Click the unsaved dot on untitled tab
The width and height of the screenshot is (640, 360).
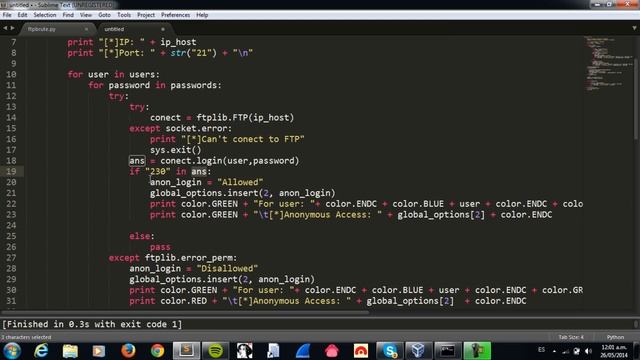[x=163, y=29]
